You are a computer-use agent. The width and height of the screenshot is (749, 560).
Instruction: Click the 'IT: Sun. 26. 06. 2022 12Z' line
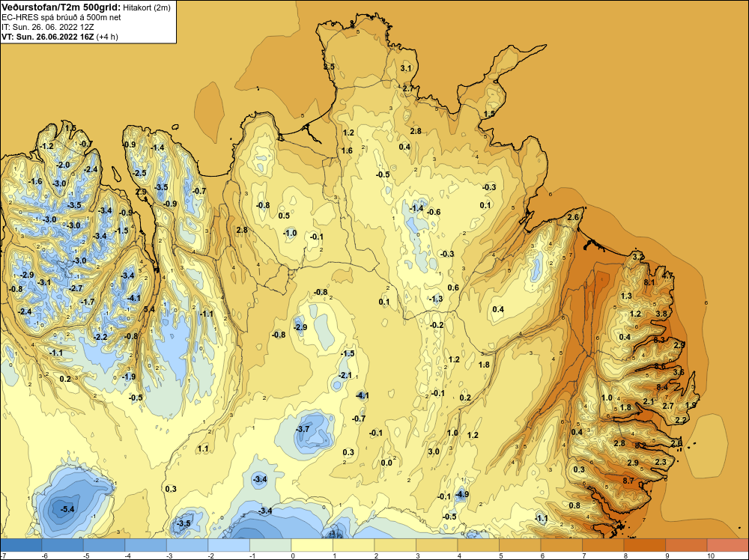[x=48, y=27]
